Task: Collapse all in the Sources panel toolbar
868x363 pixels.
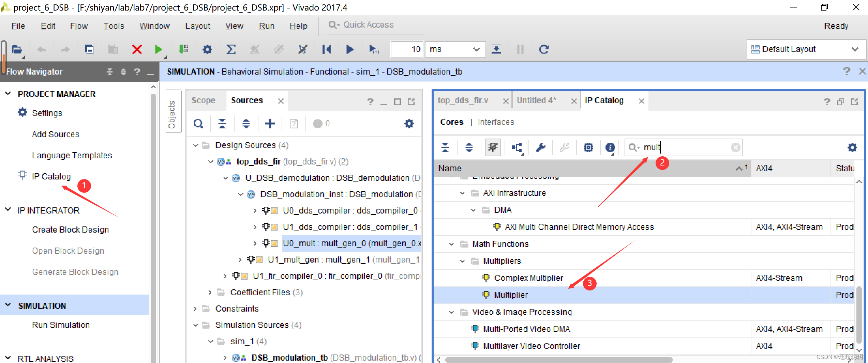Action: (222, 124)
